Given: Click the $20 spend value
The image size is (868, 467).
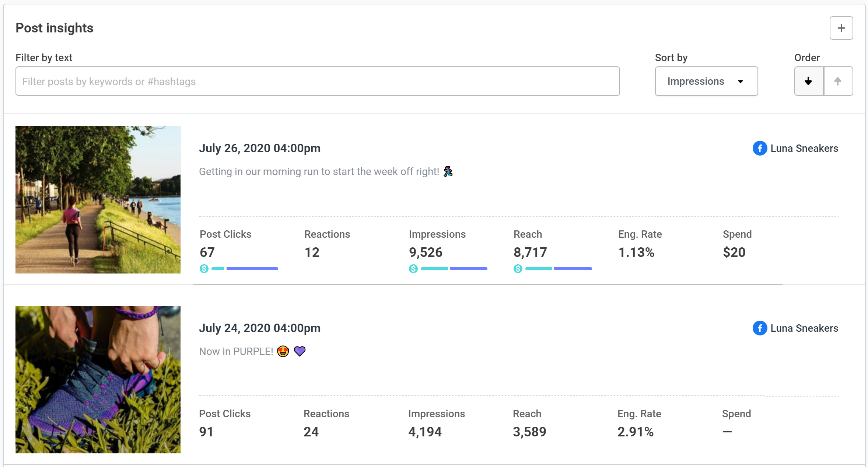Looking at the screenshot, I should pos(734,252).
